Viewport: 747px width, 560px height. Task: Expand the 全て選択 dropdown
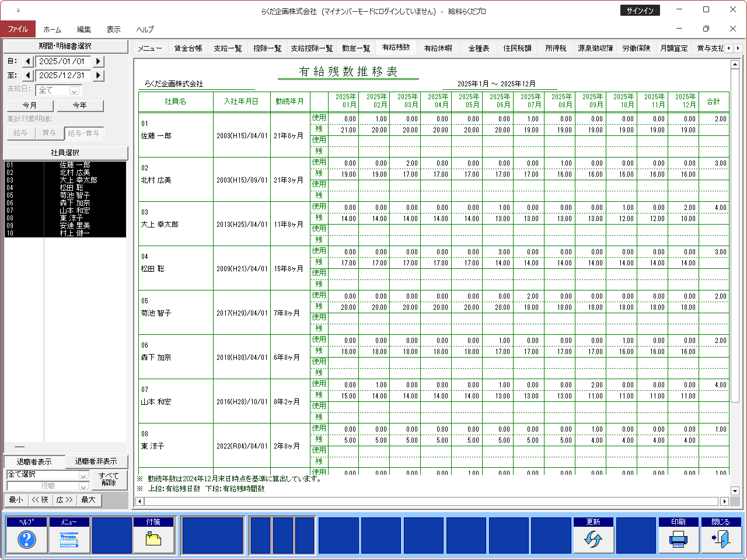pos(83,475)
